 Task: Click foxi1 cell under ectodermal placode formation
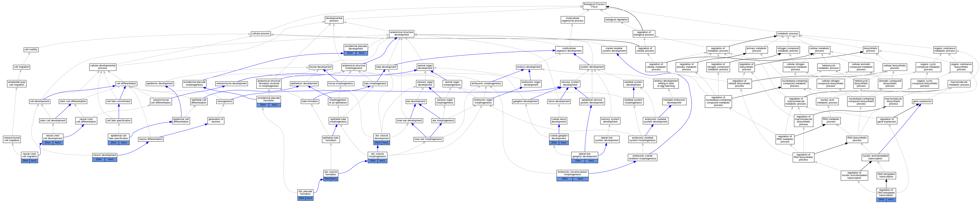click(275, 105)
